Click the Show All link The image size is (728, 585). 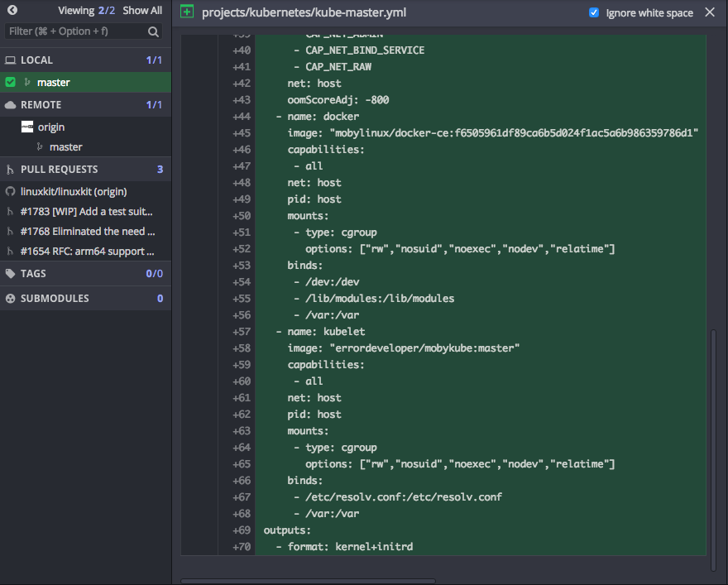point(142,11)
